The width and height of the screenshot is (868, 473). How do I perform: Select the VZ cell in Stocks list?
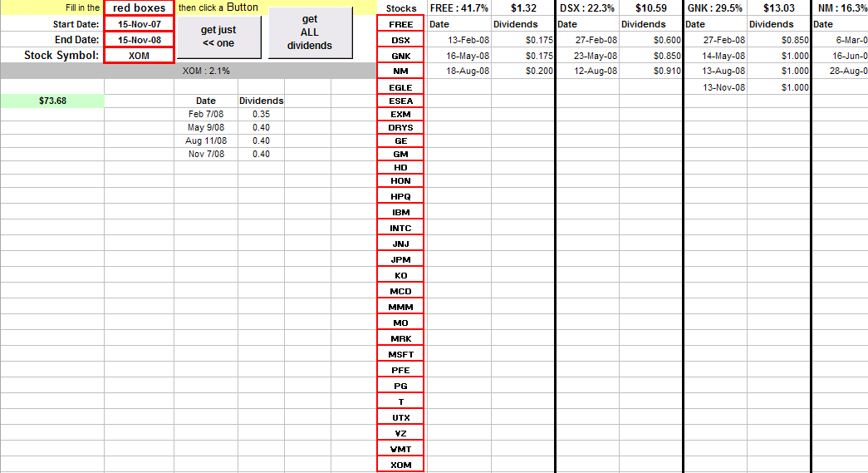[401, 433]
